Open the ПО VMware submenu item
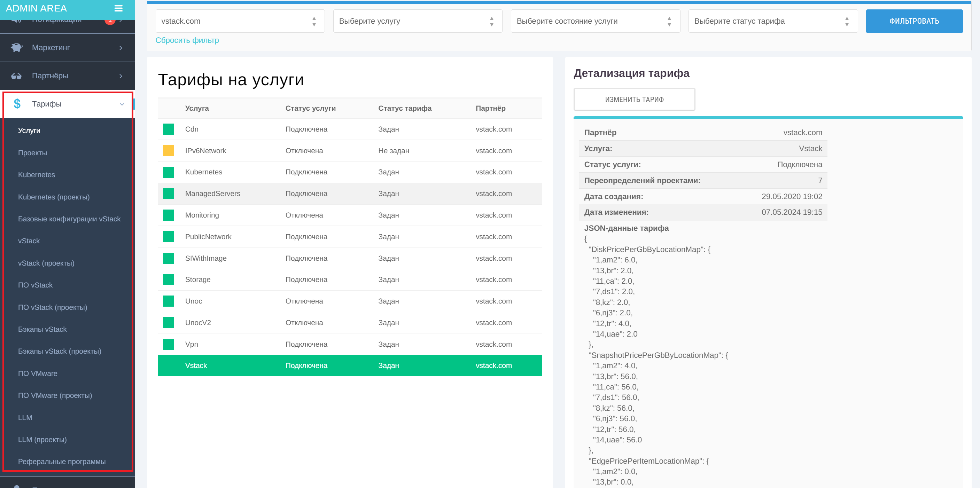 pos(38,373)
